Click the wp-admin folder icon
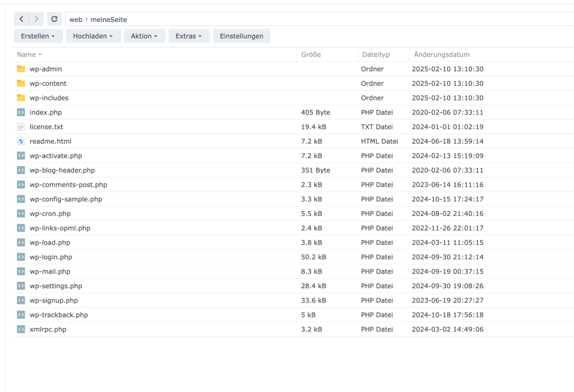Image resolution: width=574 pixels, height=392 pixels. coord(21,69)
